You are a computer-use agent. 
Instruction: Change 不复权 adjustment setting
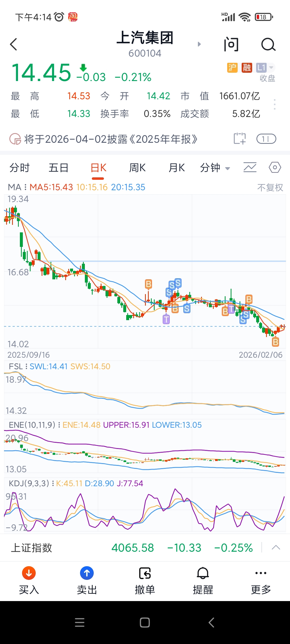point(270,188)
